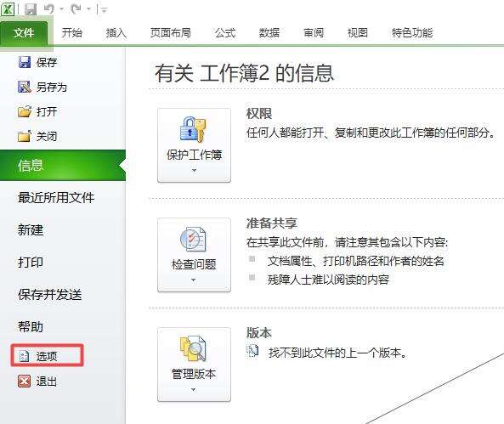Viewport: 504px width, 424px height.
Task: Switch to the 插入 ribbon tab
Action: click(116, 33)
